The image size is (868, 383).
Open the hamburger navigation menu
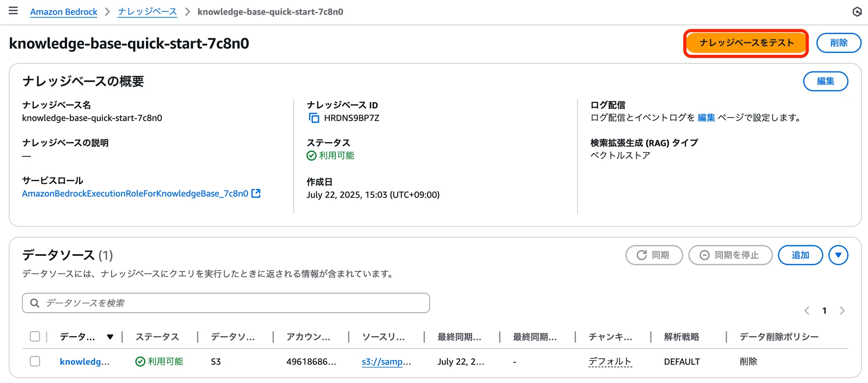pyautogui.click(x=13, y=11)
